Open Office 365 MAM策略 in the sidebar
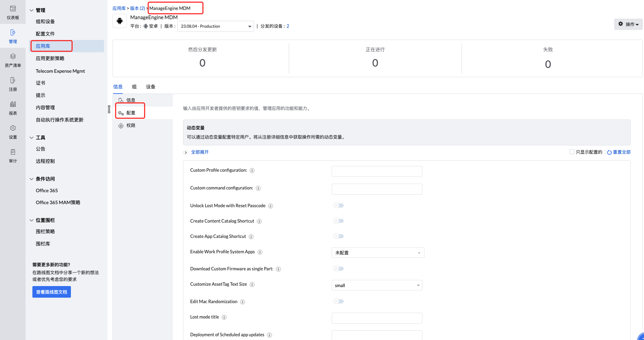 (58, 202)
